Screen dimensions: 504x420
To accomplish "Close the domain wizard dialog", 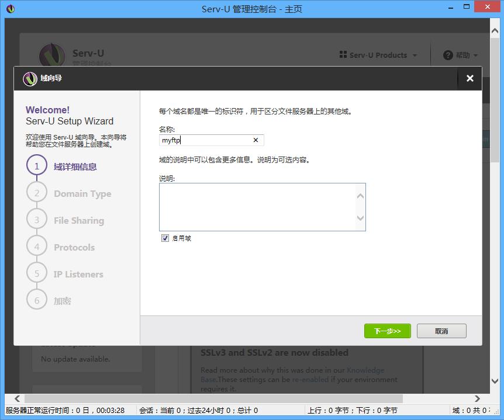I will [470, 78].
